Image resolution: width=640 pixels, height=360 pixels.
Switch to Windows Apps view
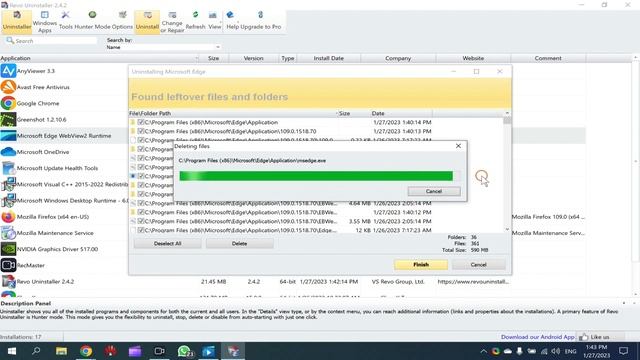point(44,21)
